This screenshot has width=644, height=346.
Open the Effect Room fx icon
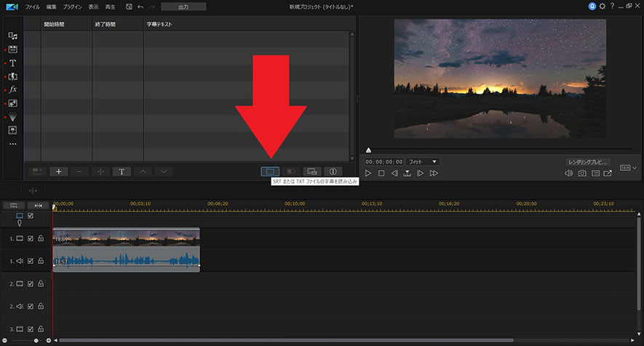point(12,89)
